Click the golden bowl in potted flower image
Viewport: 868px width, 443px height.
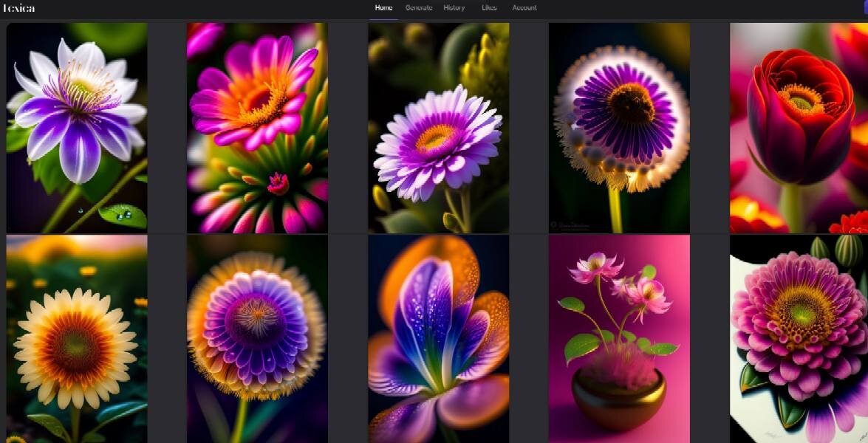(x=619, y=396)
